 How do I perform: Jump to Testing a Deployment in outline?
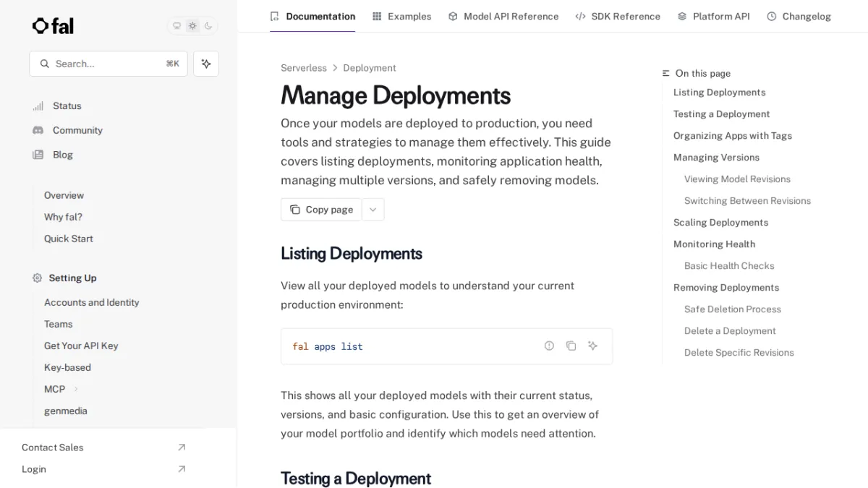721,114
